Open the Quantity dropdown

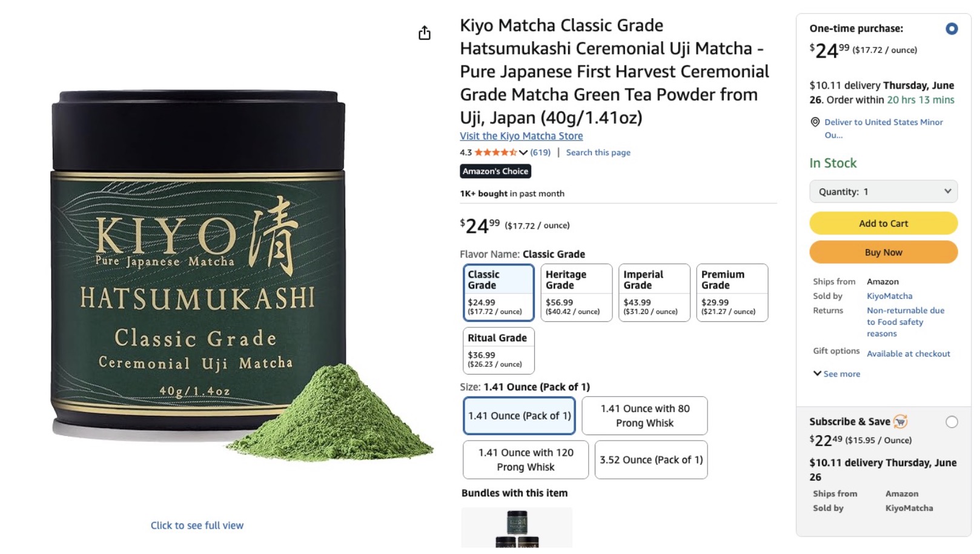tap(883, 192)
